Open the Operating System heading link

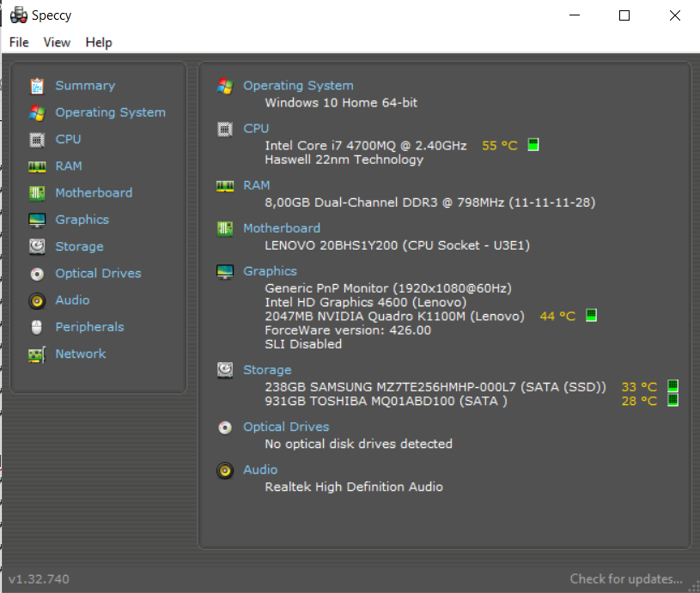298,86
